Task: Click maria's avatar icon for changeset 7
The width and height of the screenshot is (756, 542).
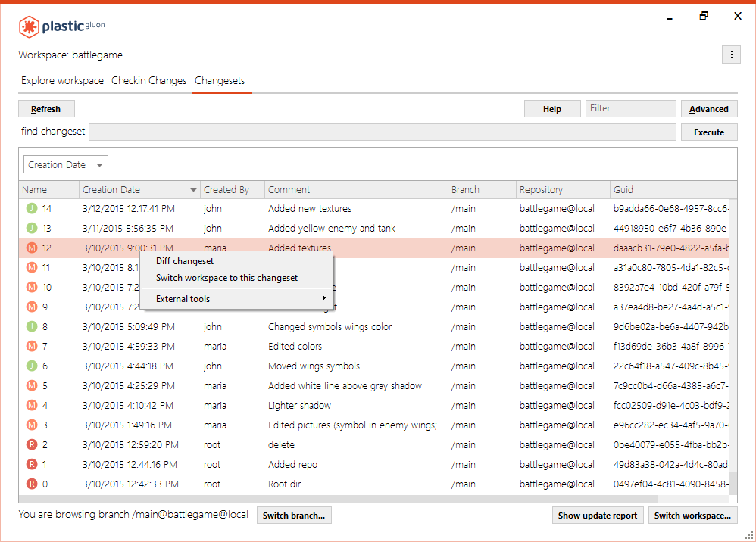Action: 32,347
